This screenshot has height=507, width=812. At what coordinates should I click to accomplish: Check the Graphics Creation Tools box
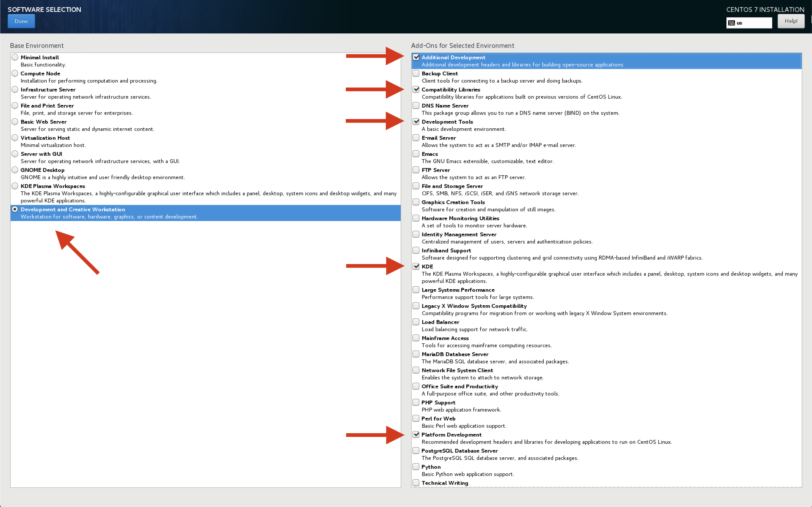(x=416, y=202)
